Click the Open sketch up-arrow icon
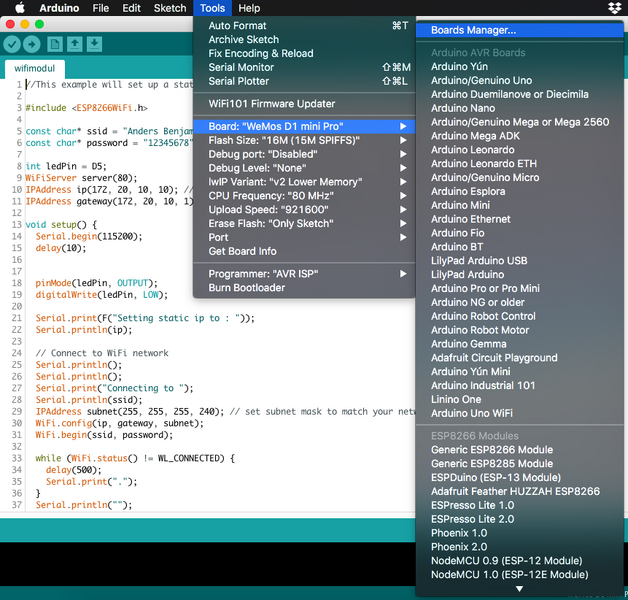The image size is (628, 600). [74, 44]
